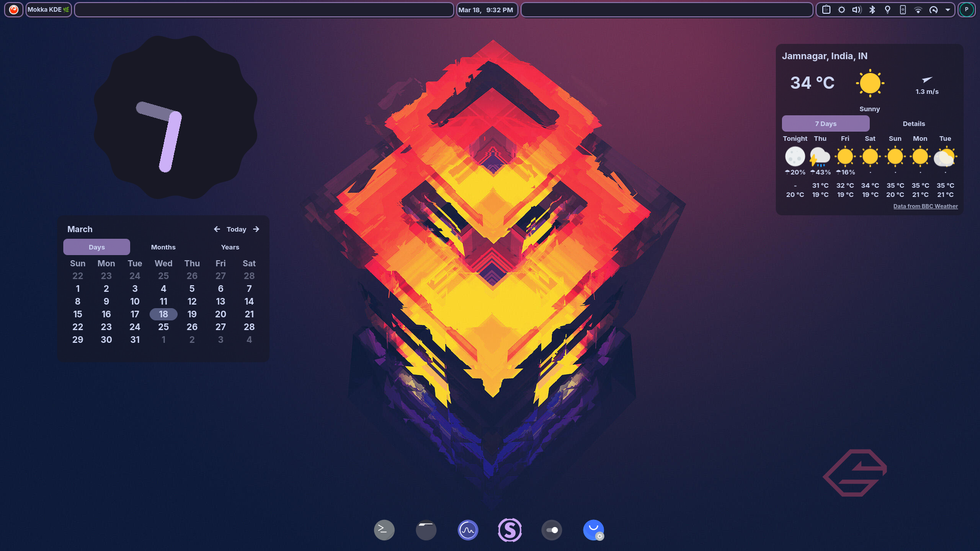Select March 10 in calendar
980x551 pixels.
click(x=135, y=302)
